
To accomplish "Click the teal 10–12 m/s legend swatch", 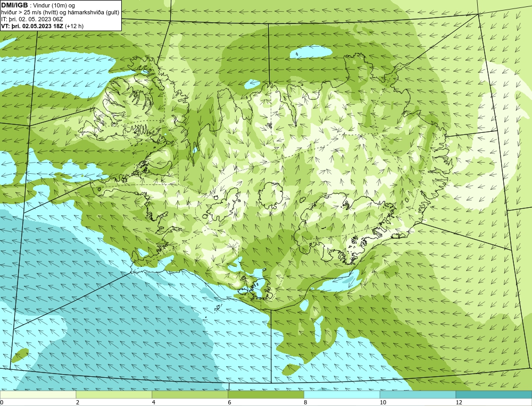I will point(418,394).
